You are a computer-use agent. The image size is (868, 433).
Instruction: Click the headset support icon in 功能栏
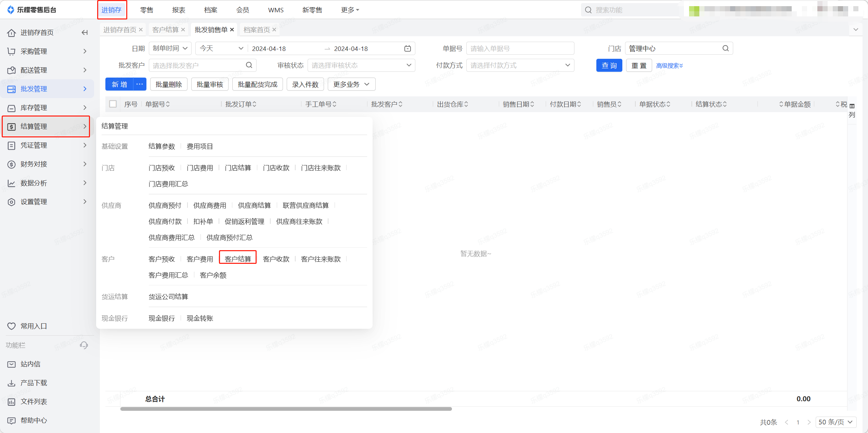pos(84,345)
